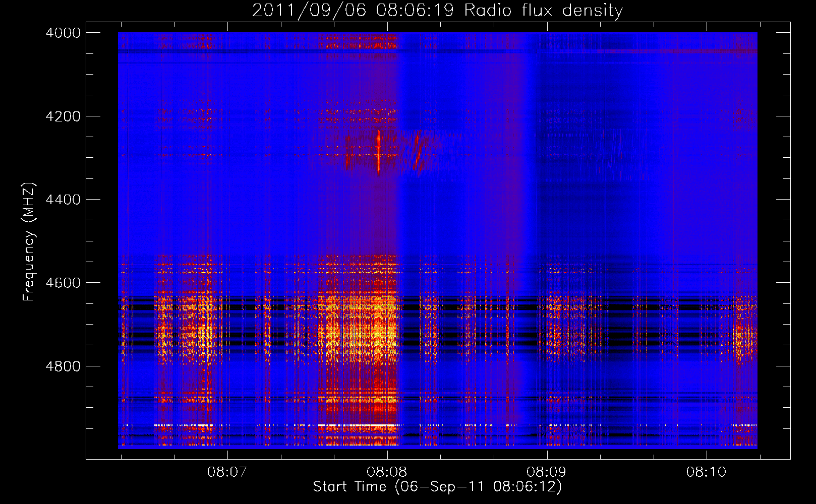Click the 4000 frequency axis label
The height and width of the screenshot is (504, 816).
click(63, 33)
